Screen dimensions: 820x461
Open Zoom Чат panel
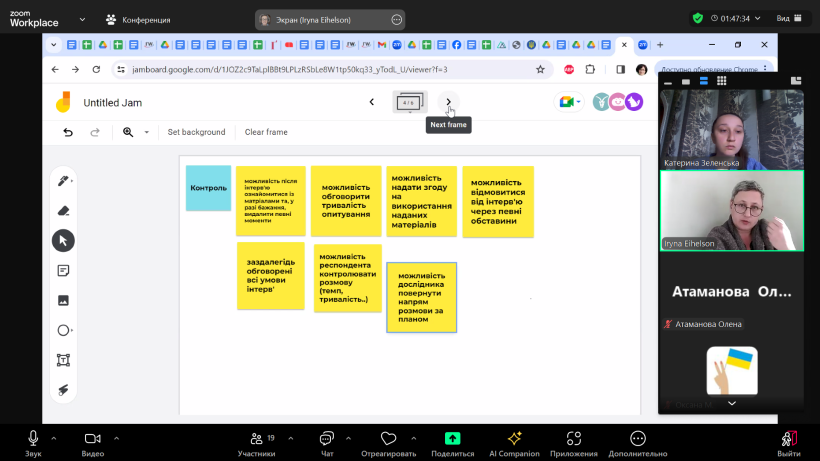[x=327, y=444]
